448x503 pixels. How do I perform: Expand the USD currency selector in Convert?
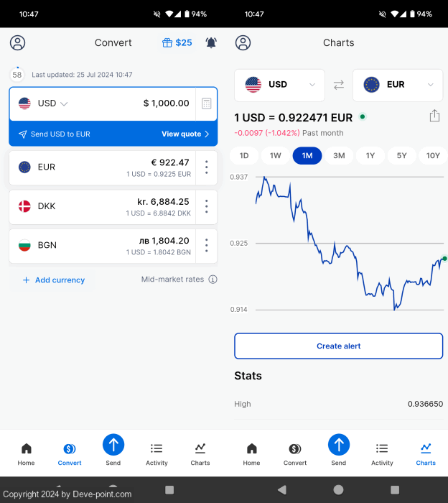tap(52, 103)
